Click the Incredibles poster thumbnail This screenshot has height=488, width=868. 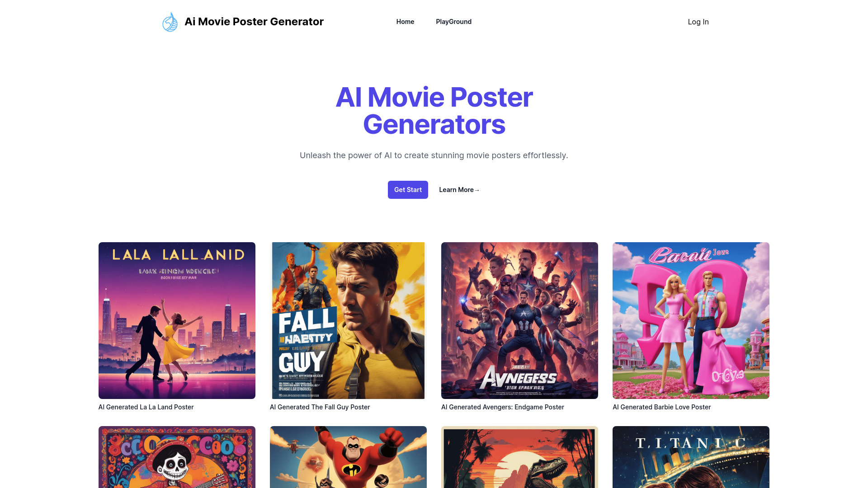click(x=348, y=456)
